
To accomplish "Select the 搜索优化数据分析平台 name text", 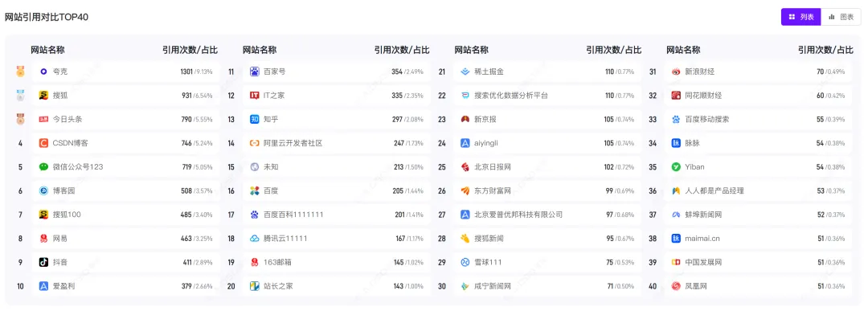I will [511, 95].
